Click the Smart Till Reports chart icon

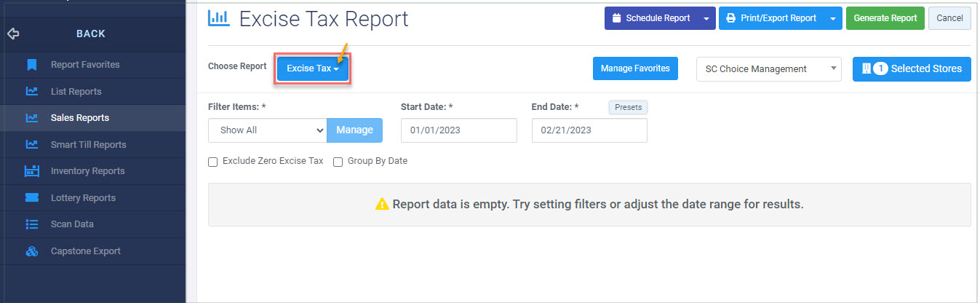pos(31,145)
